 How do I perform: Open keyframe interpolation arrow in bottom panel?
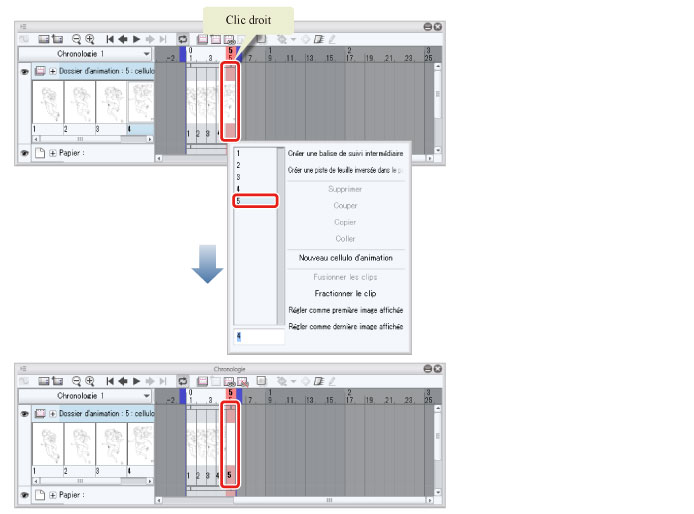(293, 381)
